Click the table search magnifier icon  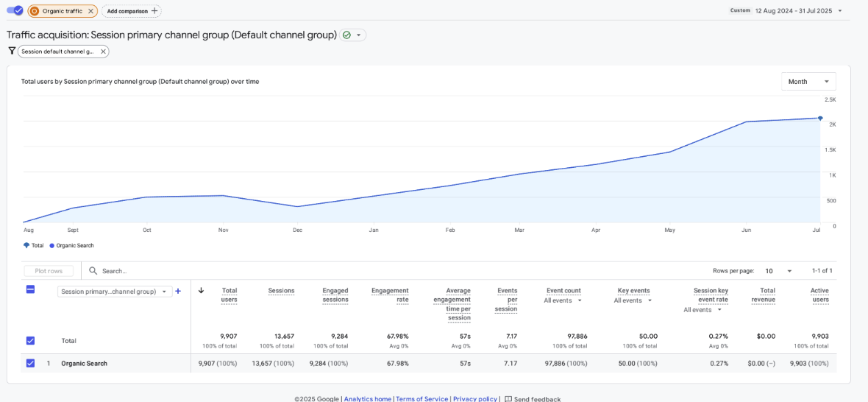tap(93, 271)
